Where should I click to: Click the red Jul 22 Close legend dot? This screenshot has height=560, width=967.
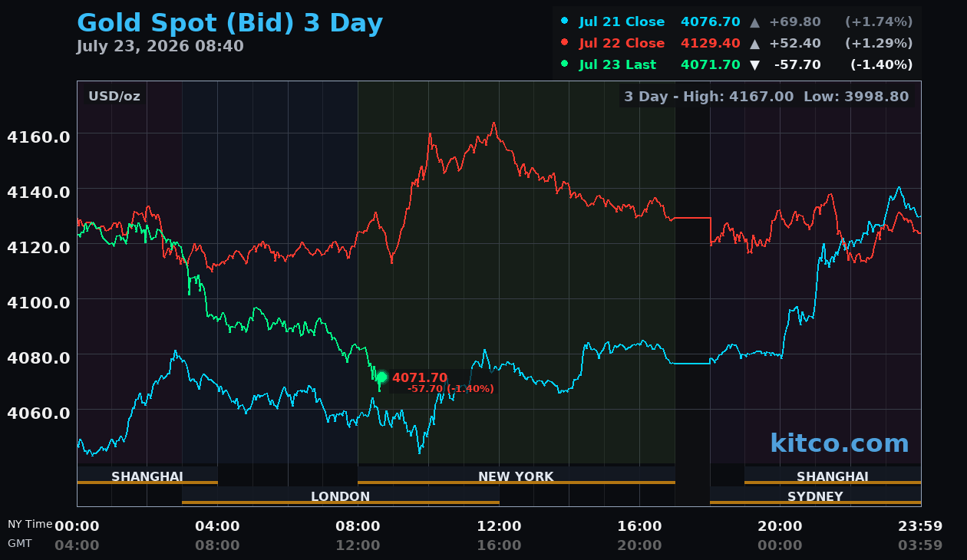(x=565, y=43)
